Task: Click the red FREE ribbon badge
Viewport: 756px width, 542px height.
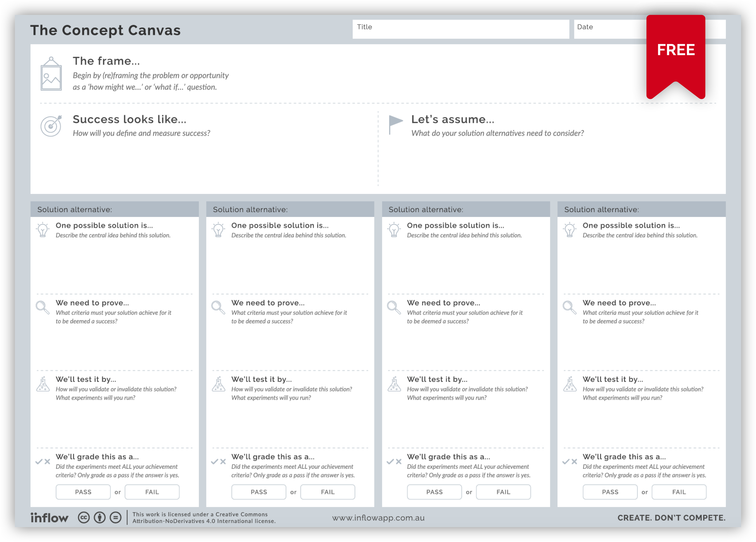Action: (x=676, y=57)
